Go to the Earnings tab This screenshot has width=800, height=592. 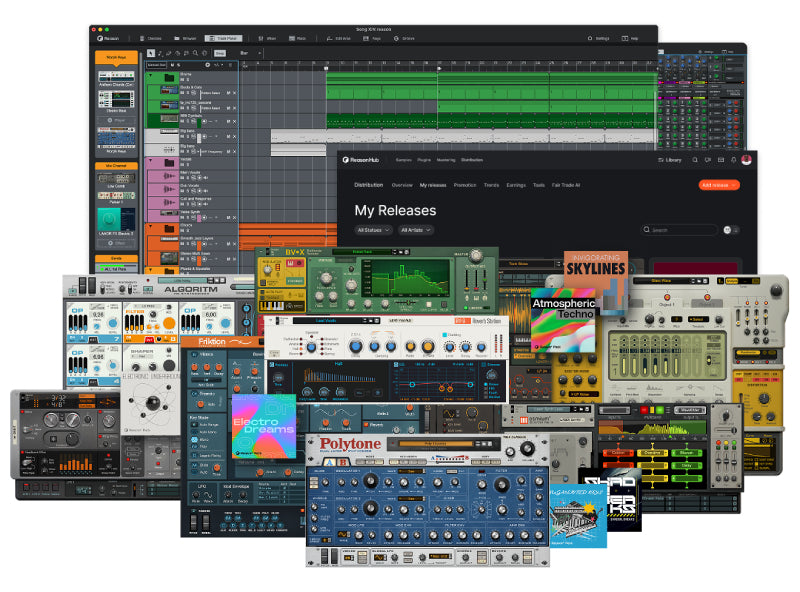tap(516, 185)
